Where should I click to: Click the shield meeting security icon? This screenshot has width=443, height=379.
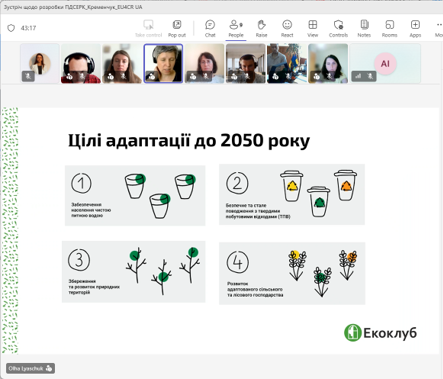click(11, 28)
